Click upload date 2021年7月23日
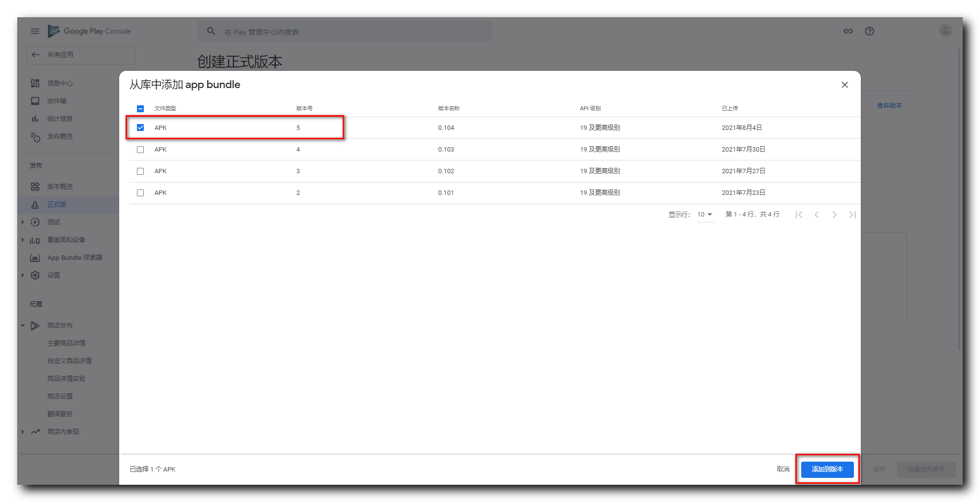 (744, 192)
